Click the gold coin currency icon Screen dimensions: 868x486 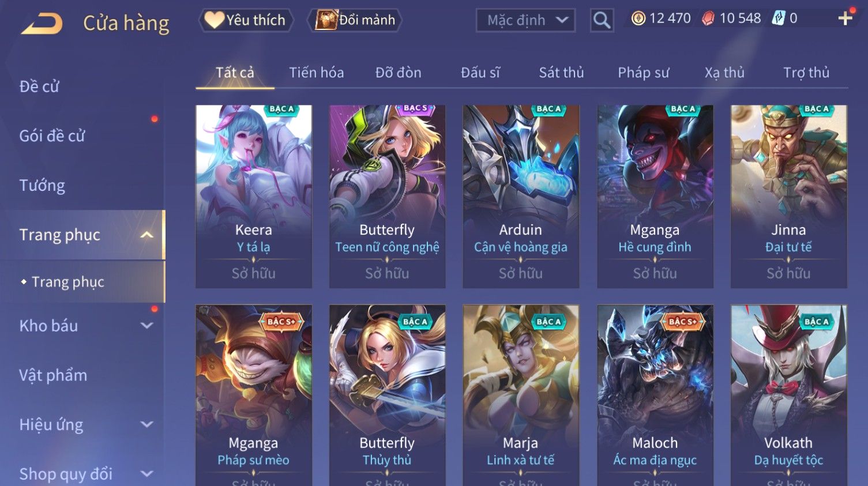638,18
